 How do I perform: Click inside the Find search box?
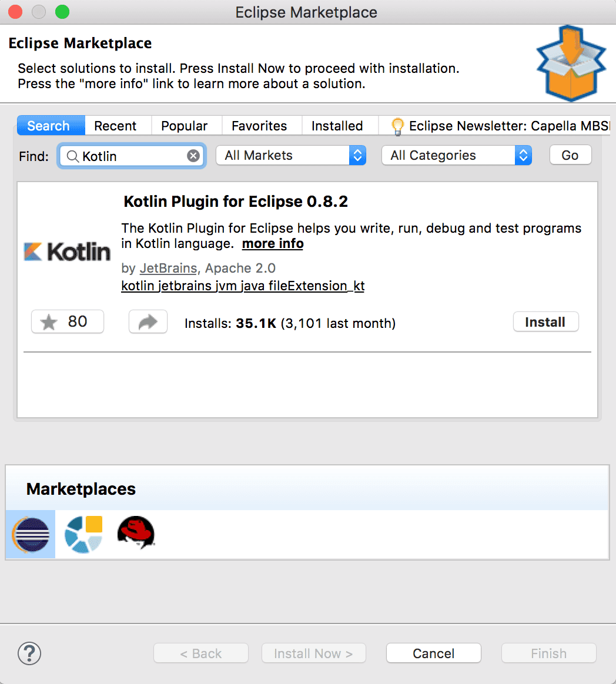click(x=129, y=155)
